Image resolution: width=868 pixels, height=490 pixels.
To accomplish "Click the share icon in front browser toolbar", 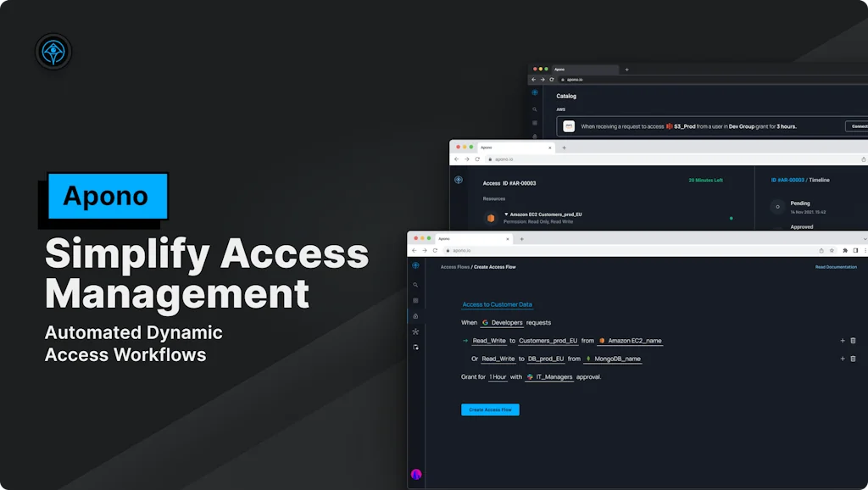I will 821,250.
